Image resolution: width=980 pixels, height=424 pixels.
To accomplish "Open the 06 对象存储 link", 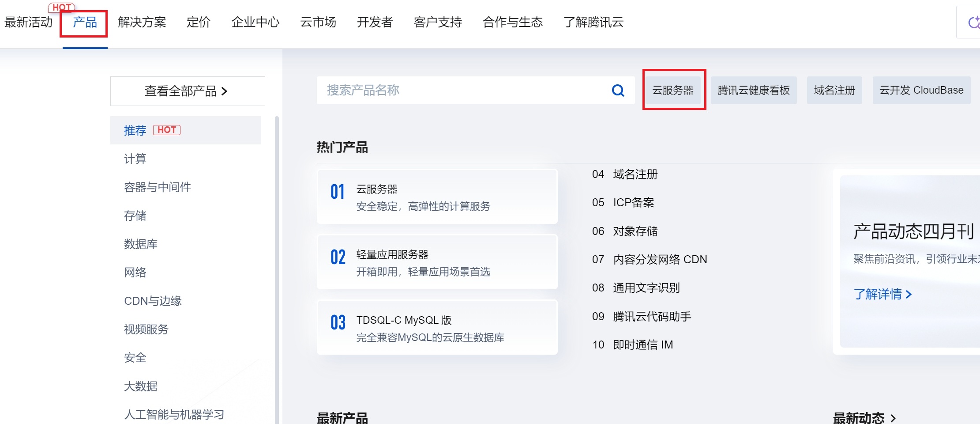I will click(x=625, y=231).
